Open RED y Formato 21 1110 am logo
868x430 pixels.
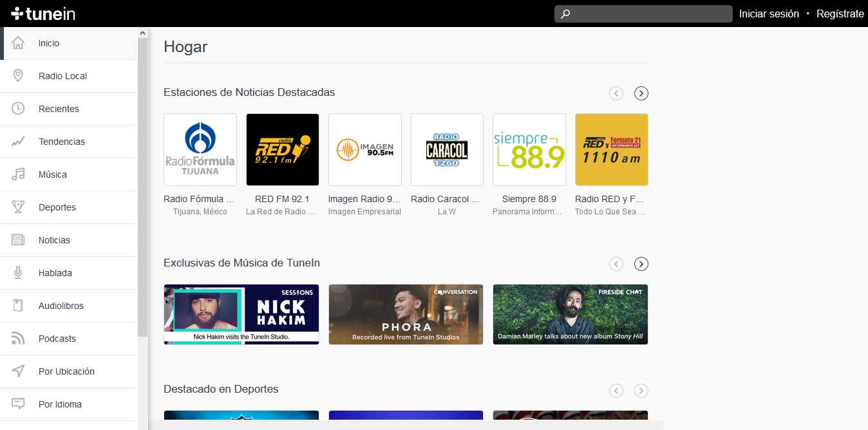(x=612, y=150)
